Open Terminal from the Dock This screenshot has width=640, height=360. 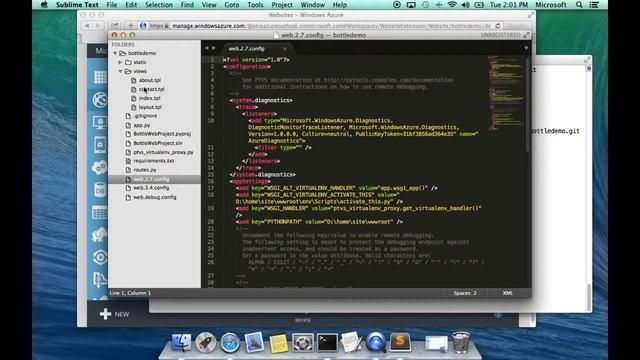point(327,342)
